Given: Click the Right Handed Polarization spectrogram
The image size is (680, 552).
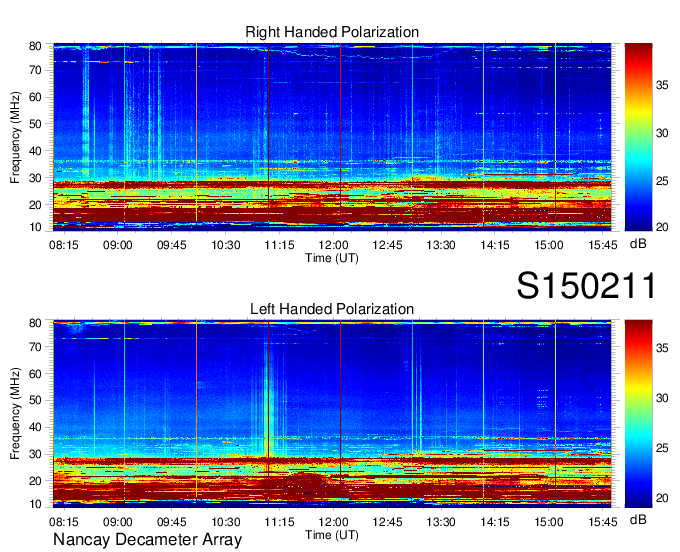Looking at the screenshot, I should point(332,137).
